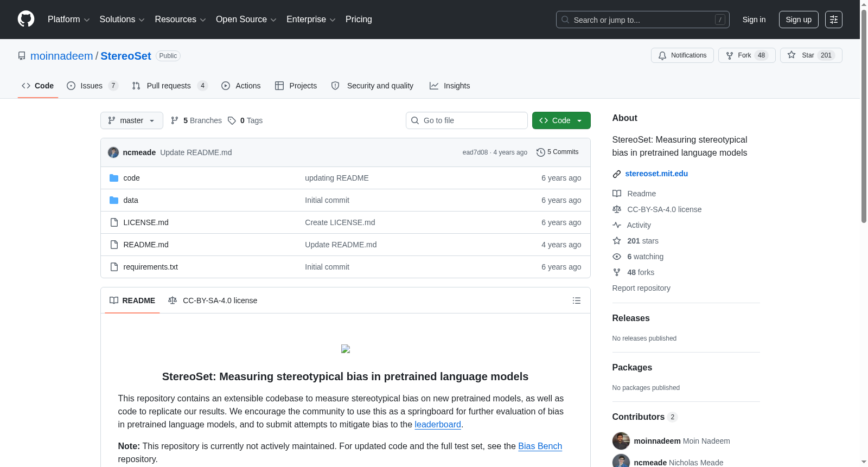The width and height of the screenshot is (868, 467).
Task: Click the requirements.txt file icon
Action: pos(114,267)
